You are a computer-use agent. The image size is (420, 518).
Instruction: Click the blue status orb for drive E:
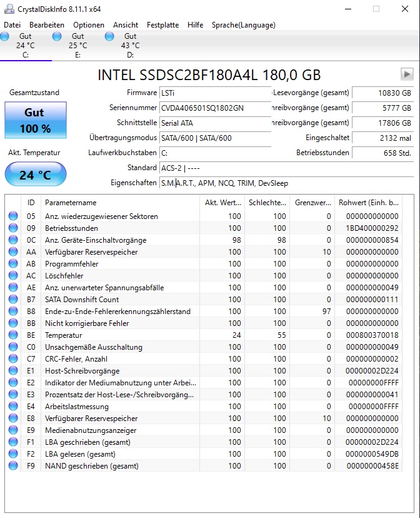pos(57,36)
